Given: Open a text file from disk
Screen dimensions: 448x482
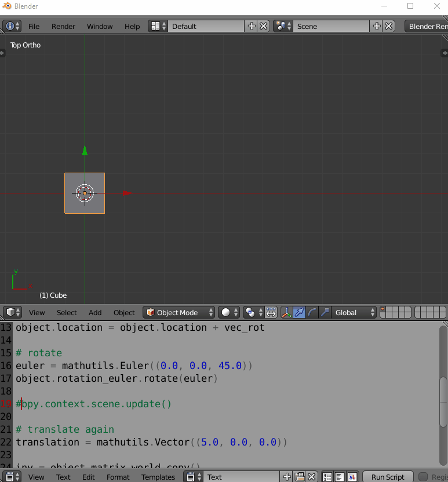Looking at the screenshot, I should pyautogui.click(x=300, y=477).
